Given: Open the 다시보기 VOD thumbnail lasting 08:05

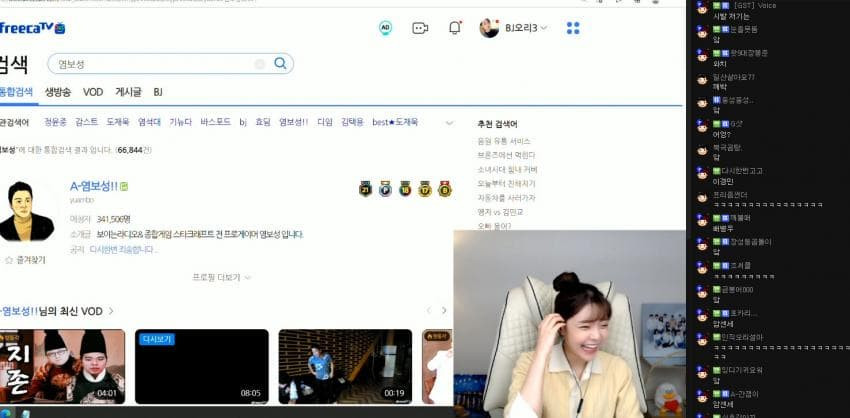Looking at the screenshot, I should click(x=202, y=366).
